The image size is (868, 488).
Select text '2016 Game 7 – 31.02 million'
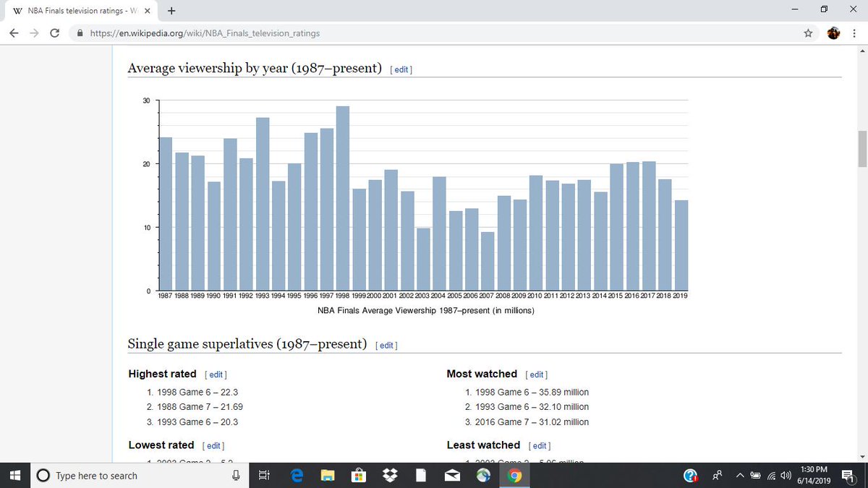tap(532, 422)
